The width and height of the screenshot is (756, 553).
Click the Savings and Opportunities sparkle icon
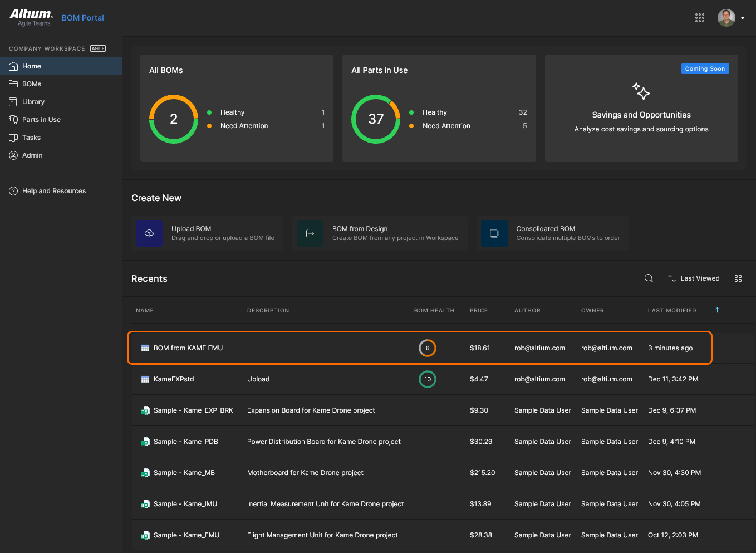[641, 91]
